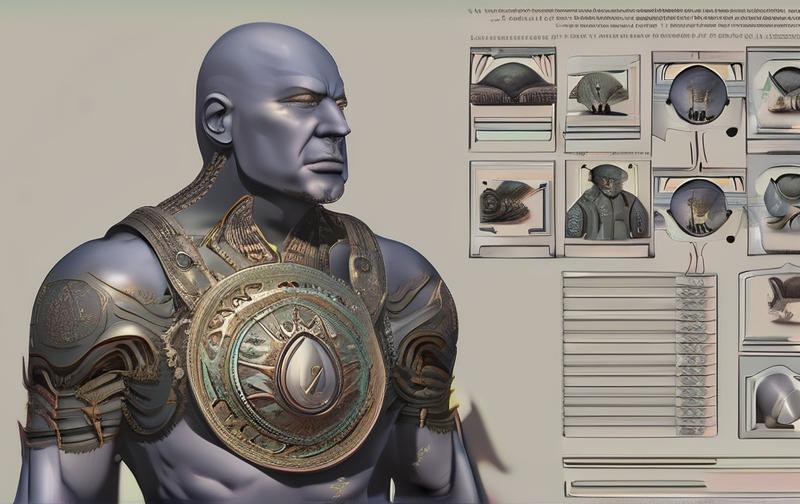Screen dimensions: 800x504
Task: Click the teardrop gem on the chest medallion
Action: [x=307, y=372]
